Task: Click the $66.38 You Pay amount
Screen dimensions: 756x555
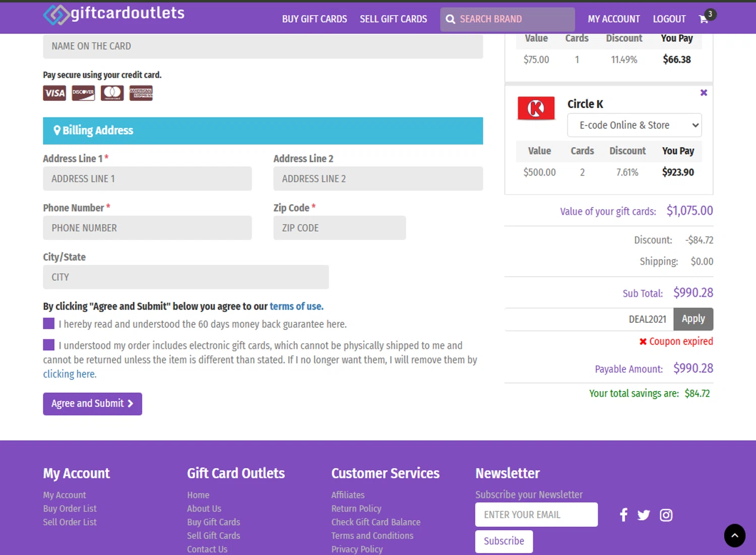Action: click(677, 59)
